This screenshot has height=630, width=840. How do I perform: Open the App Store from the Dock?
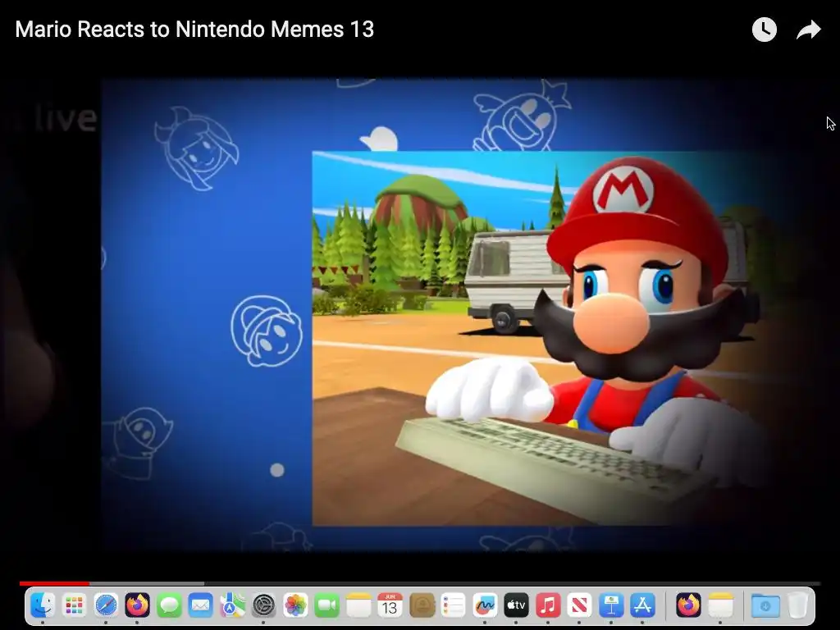(x=643, y=605)
